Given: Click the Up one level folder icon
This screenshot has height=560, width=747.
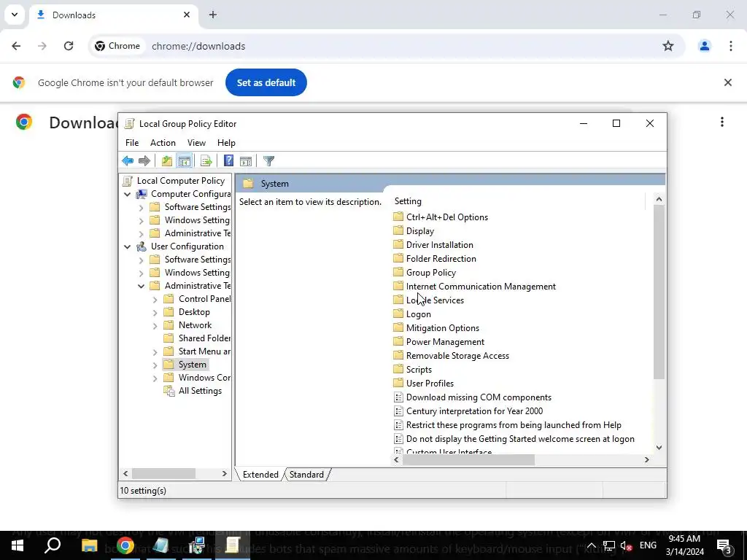Looking at the screenshot, I should click(x=166, y=161).
